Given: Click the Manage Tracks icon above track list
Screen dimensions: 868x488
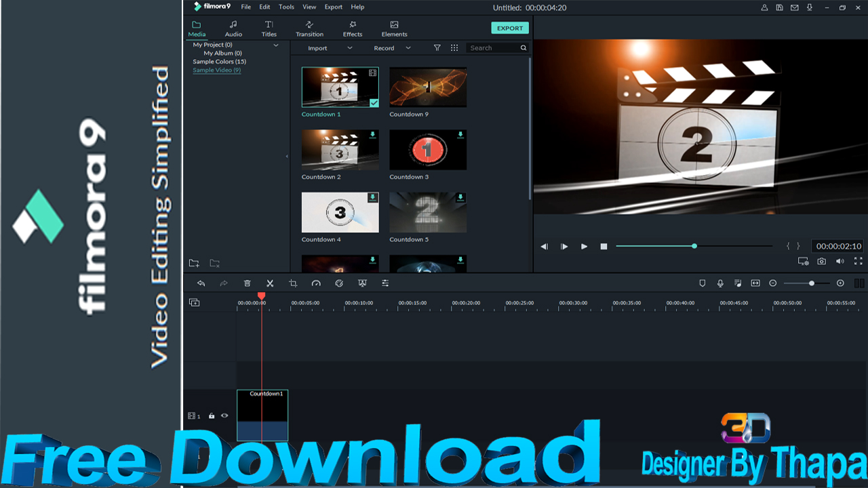Looking at the screenshot, I should pos(194,302).
